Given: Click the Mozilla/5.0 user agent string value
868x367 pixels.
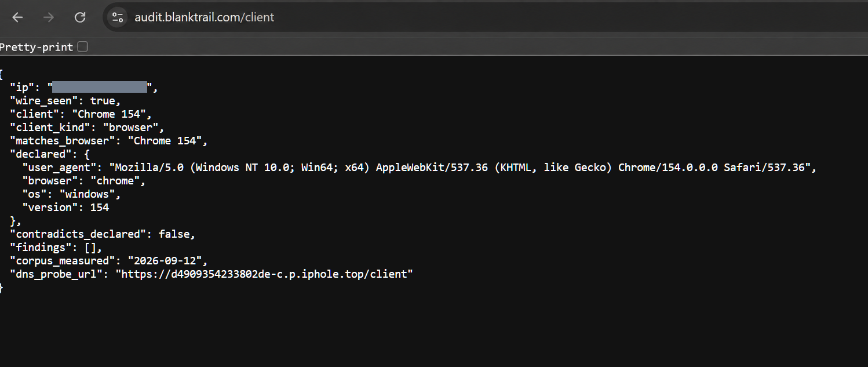Looking at the screenshot, I should click(459, 168).
